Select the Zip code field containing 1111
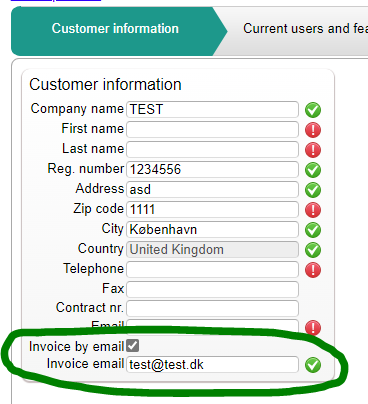 pyautogui.click(x=212, y=209)
